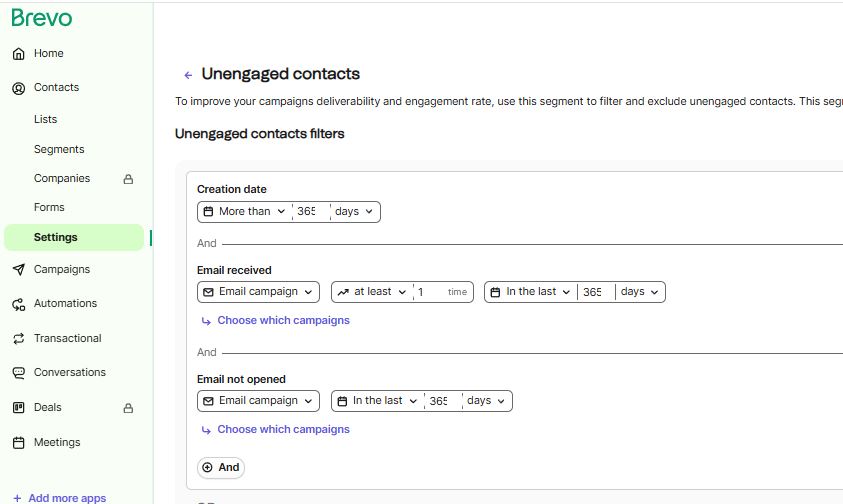Click the lock icon next to Companies
Screen dimensions: 843x504
128,180
